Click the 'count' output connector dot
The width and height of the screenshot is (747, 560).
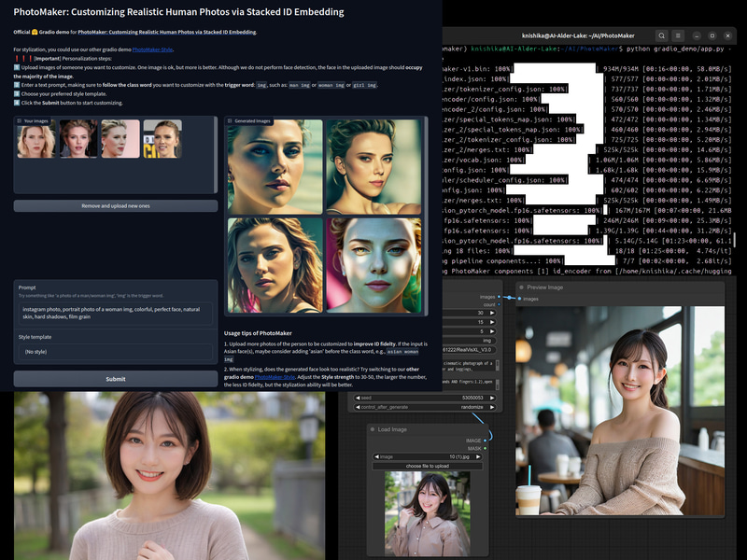(499, 305)
